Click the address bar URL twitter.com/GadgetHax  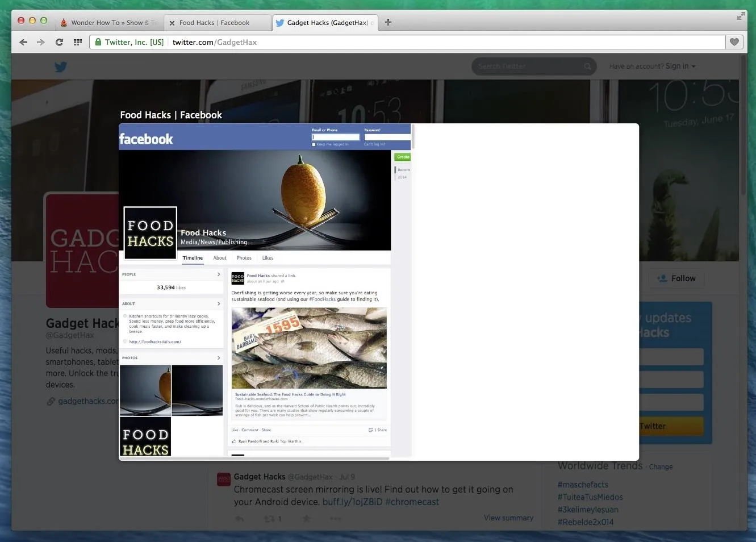click(x=215, y=42)
